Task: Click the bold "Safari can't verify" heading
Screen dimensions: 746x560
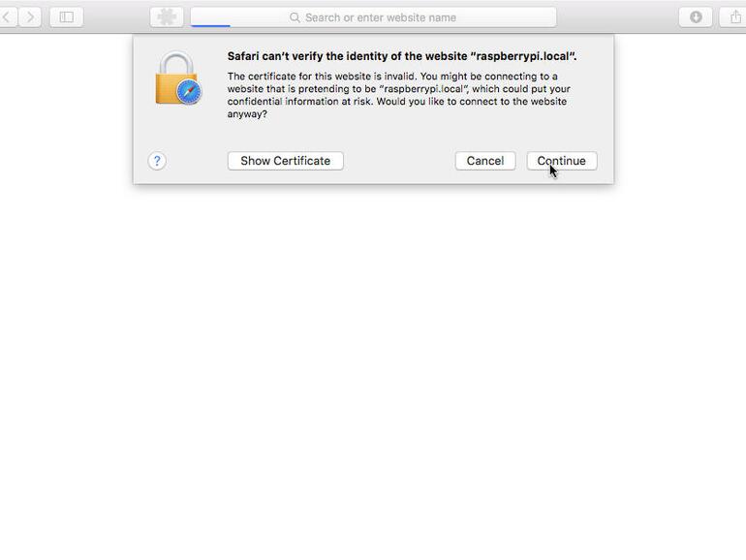Action: click(x=402, y=56)
